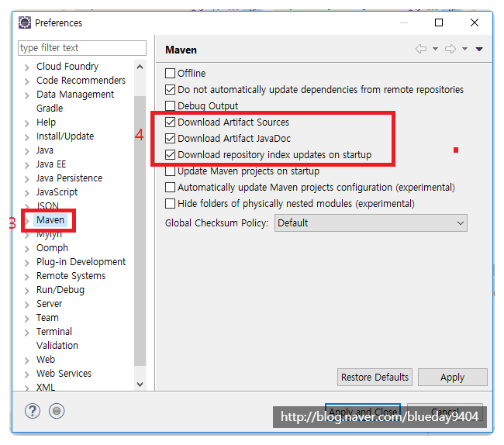Screen dimensions: 504x445
Task: Click in the type filter text field
Action: click(x=82, y=48)
